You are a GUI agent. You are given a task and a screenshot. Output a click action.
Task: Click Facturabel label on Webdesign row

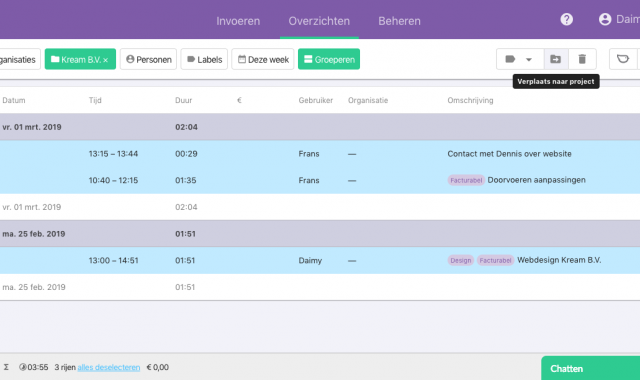coord(495,260)
